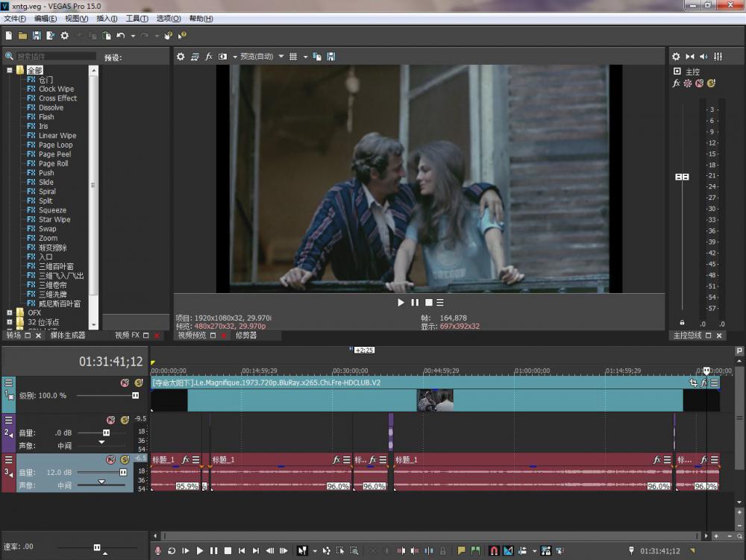Save the project via floppy icon
The image size is (746, 560).
coord(37,36)
